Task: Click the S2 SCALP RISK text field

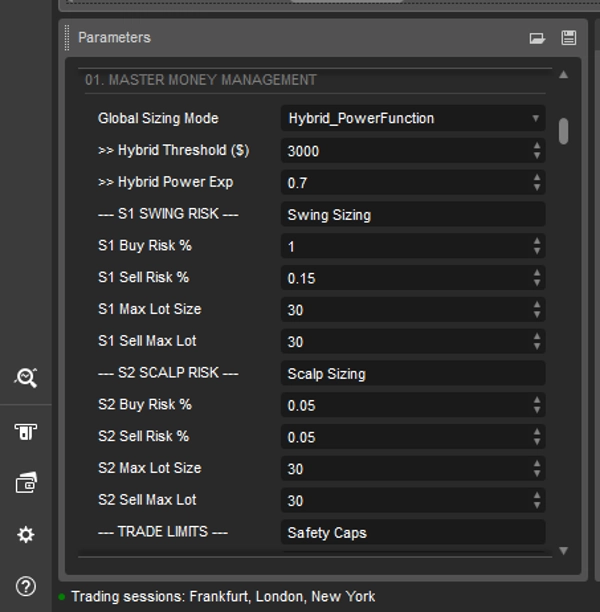Action: (x=412, y=374)
